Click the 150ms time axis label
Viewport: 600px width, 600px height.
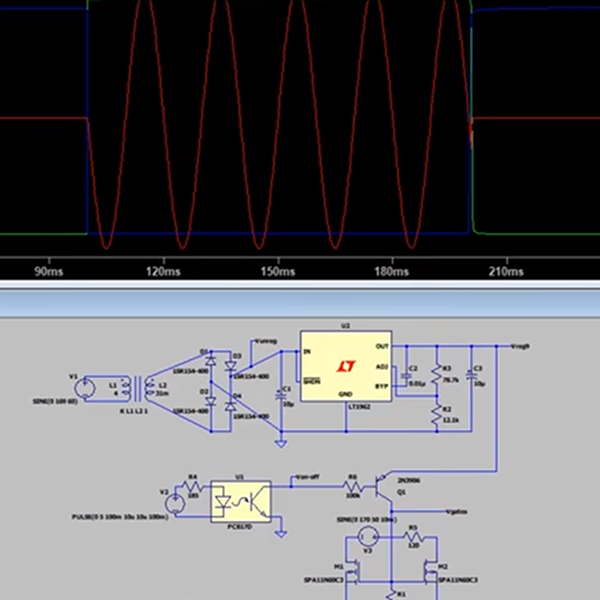coord(278,272)
